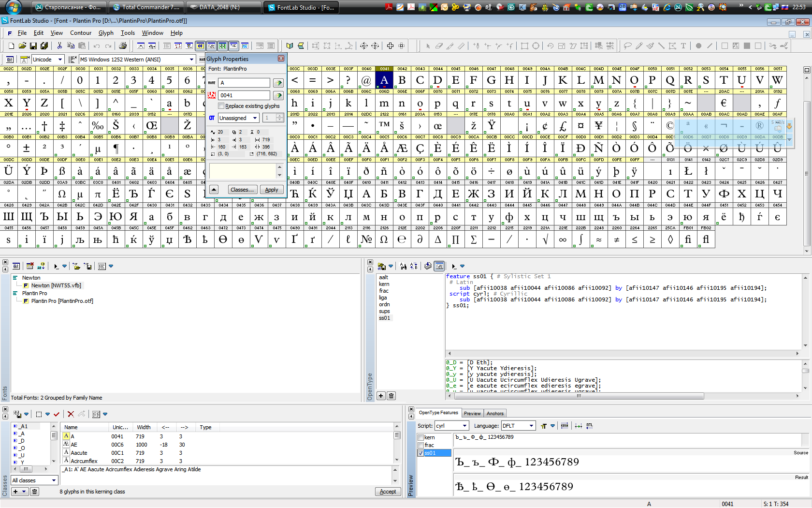Print using the printer toolbar icon
The width and height of the screenshot is (812, 508).
click(123, 45)
